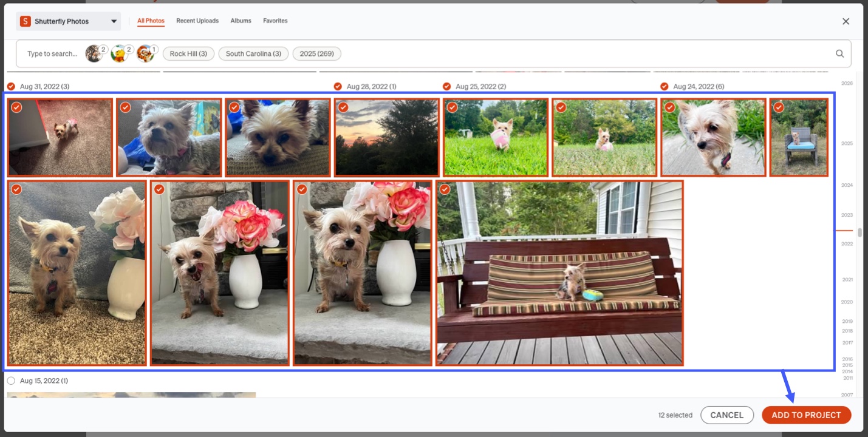The width and height of the screenshot is (868, 437).
Task: Filter by the 2025 (269) chip
Action: pos(317,53)
